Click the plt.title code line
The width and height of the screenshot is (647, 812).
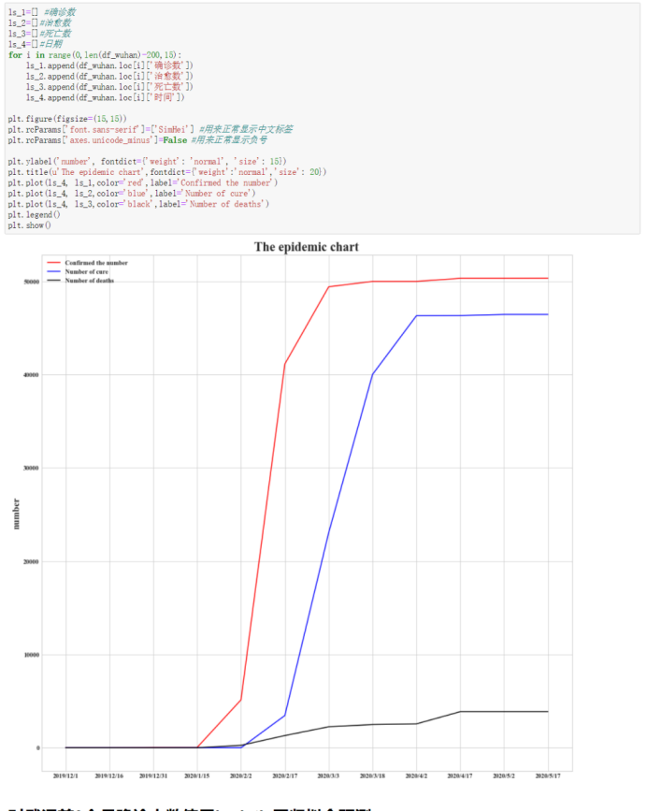coord(168,172)
